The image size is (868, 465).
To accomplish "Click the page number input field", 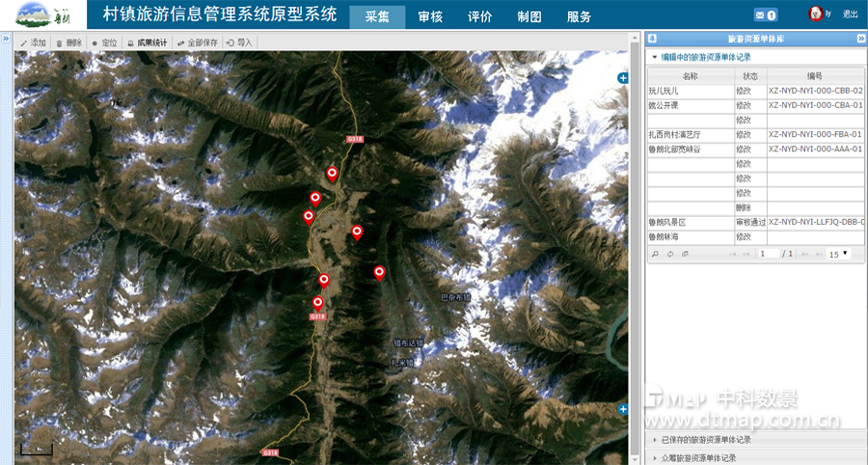I will 769,254.
